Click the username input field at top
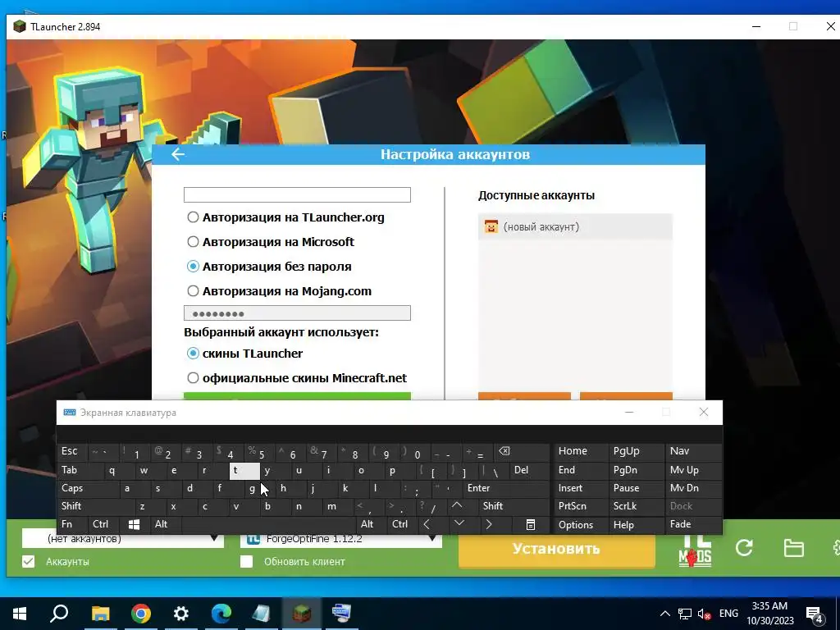Screen dimensions: 840x630 (x=297, y=194)
